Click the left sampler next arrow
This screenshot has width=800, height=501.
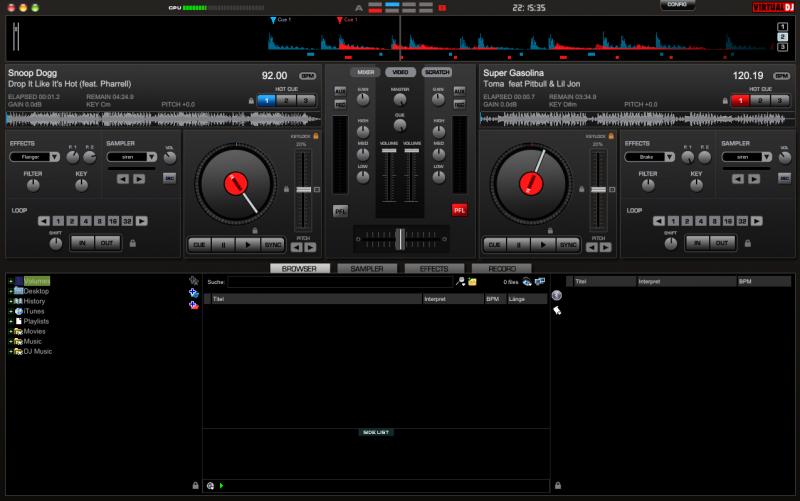point(139,179)
